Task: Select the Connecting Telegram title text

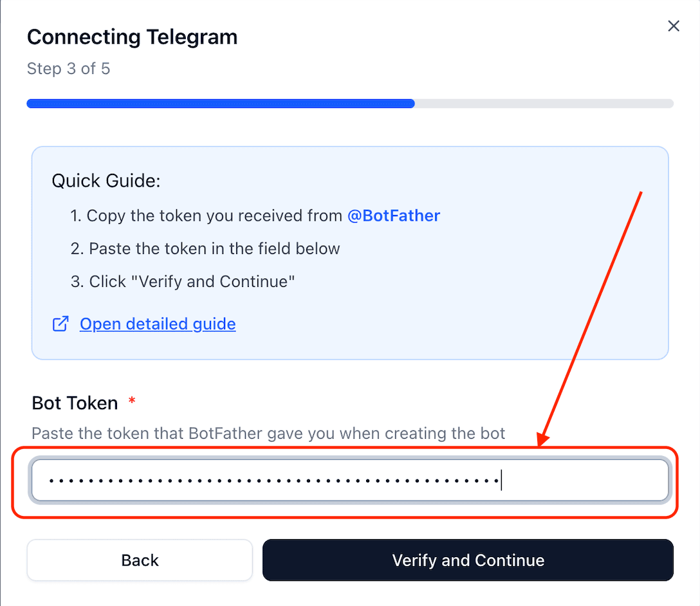Action: (132, 37)
